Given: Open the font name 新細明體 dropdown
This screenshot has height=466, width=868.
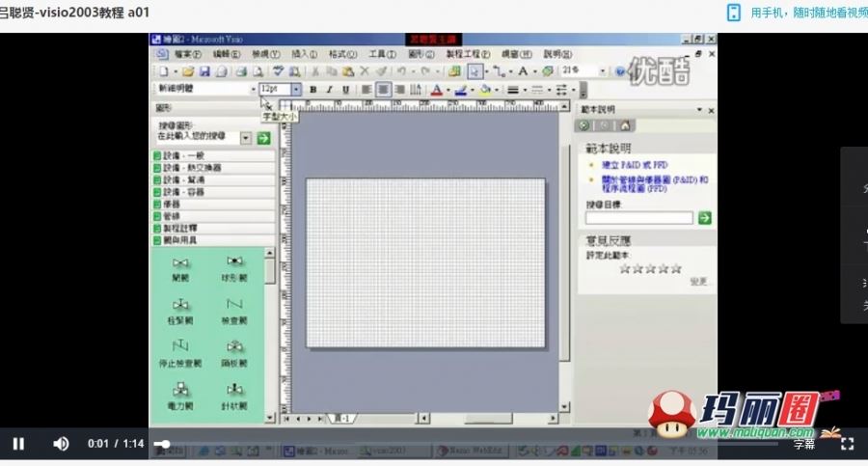Looking at the screenshot, I should click(254, 89).
